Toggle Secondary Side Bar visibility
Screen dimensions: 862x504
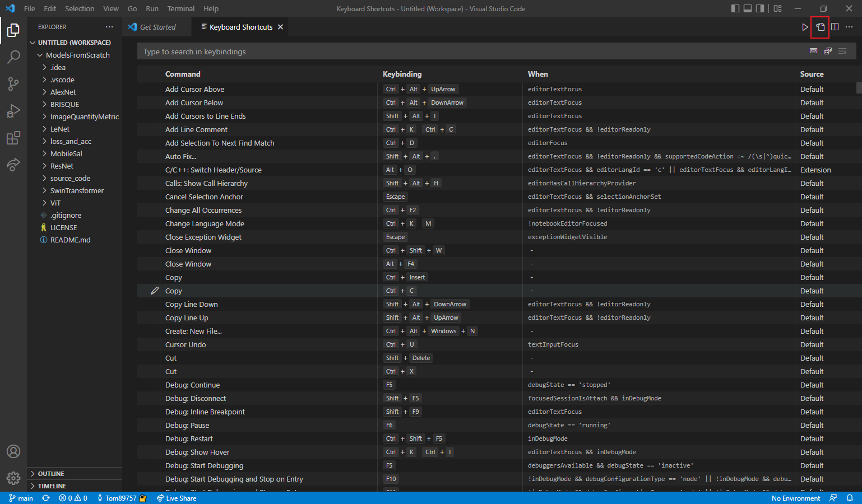click(760, 8)
